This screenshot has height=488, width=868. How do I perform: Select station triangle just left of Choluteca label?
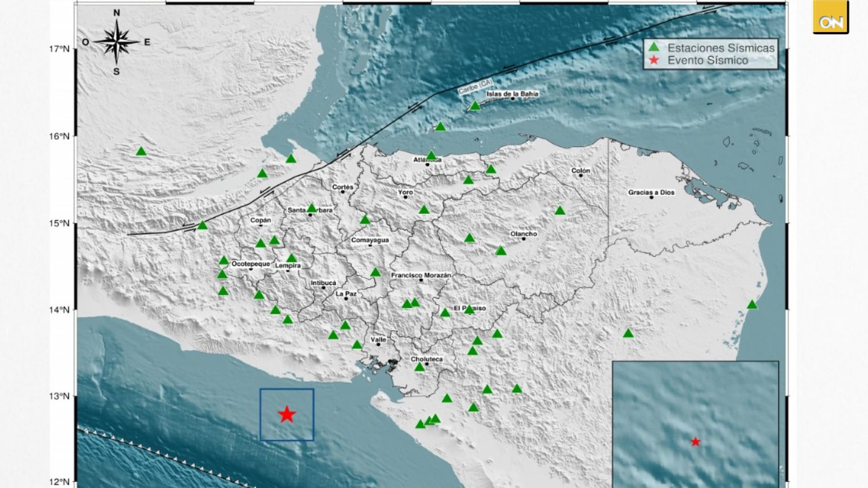[x=420, y=366]
